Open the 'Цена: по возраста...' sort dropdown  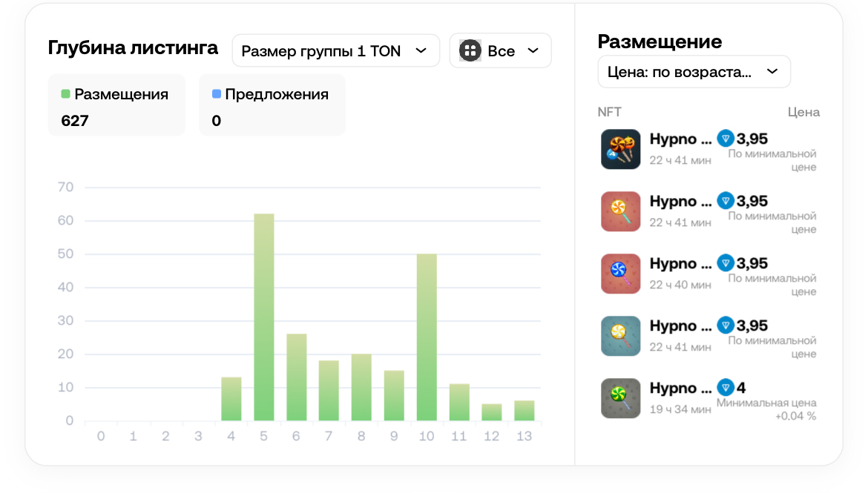[694, 72]
